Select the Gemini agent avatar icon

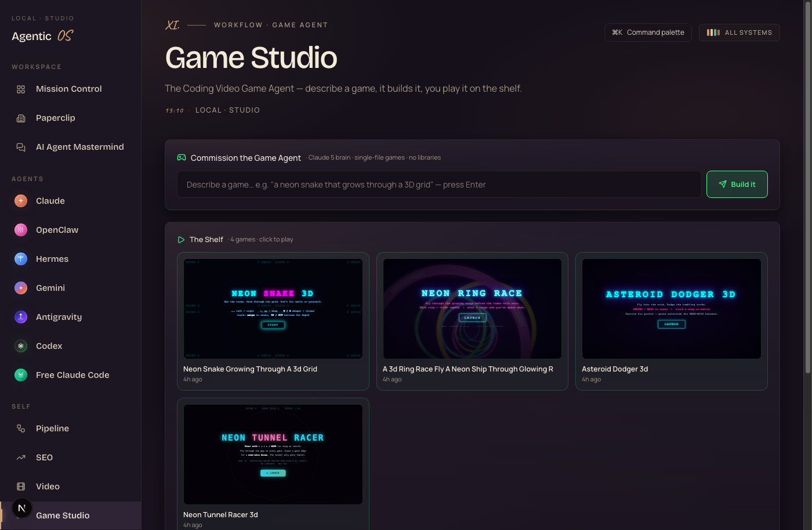pyautogui.click(x=21, y=288)
